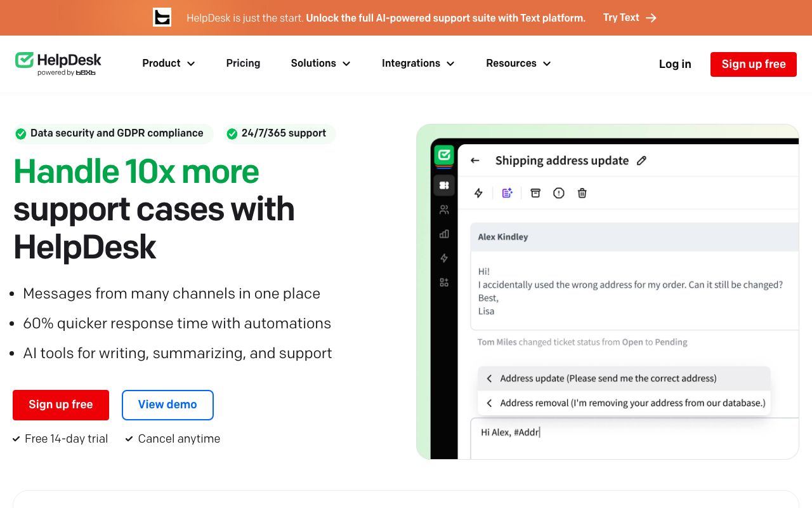Click the 60% quicker response time bullet

tap(177, 323)
